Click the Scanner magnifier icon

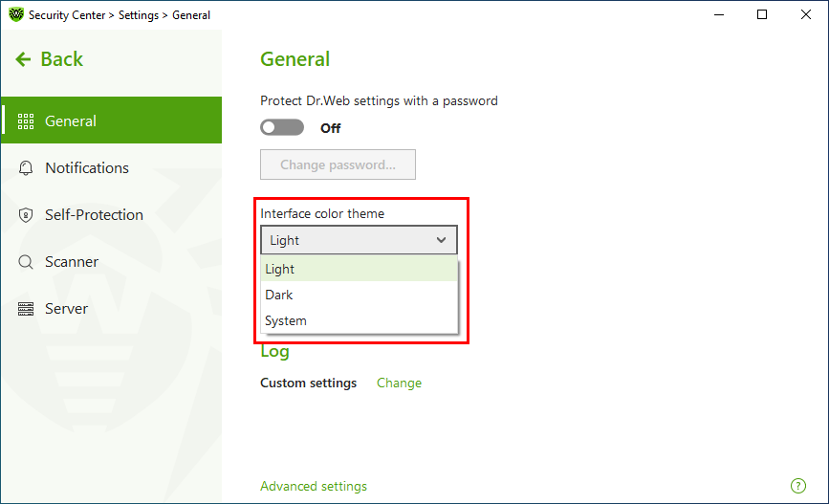[26, 262]
